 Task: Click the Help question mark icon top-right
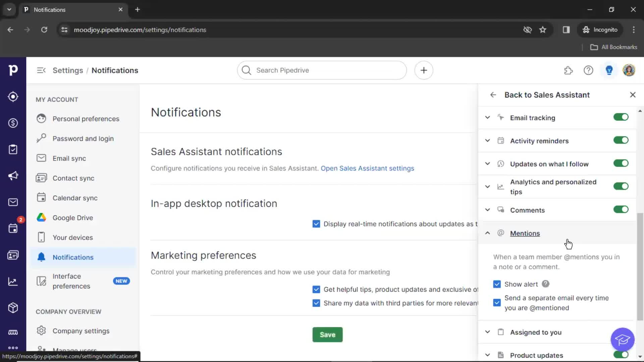(588, 70)
